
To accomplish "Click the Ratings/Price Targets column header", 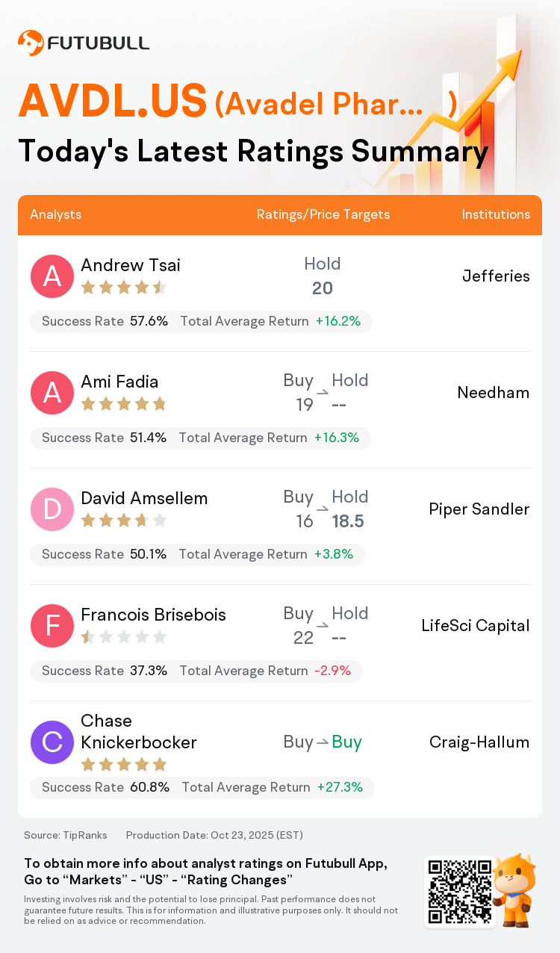I will (x=323, y=214).
